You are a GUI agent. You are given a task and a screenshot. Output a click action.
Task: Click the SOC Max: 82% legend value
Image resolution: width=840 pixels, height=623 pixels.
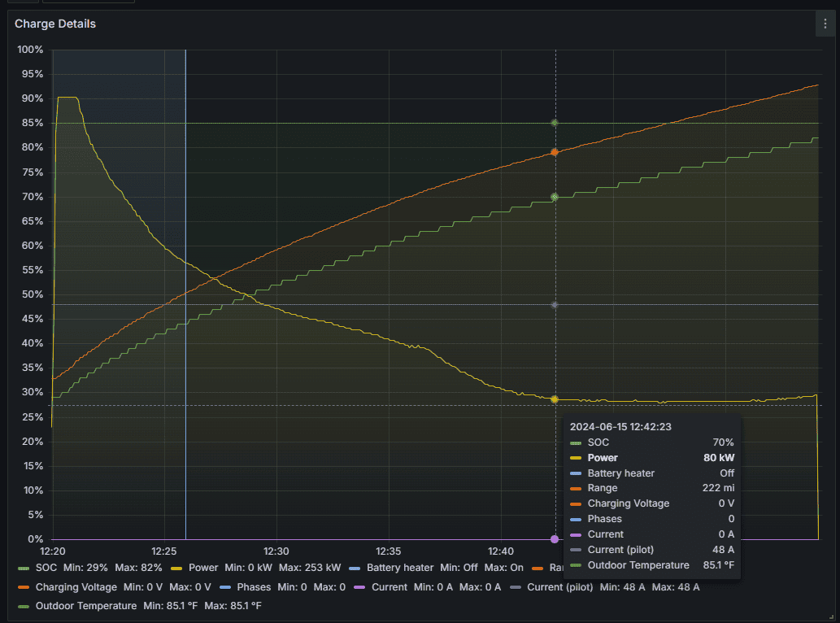(x=138, y=568)
